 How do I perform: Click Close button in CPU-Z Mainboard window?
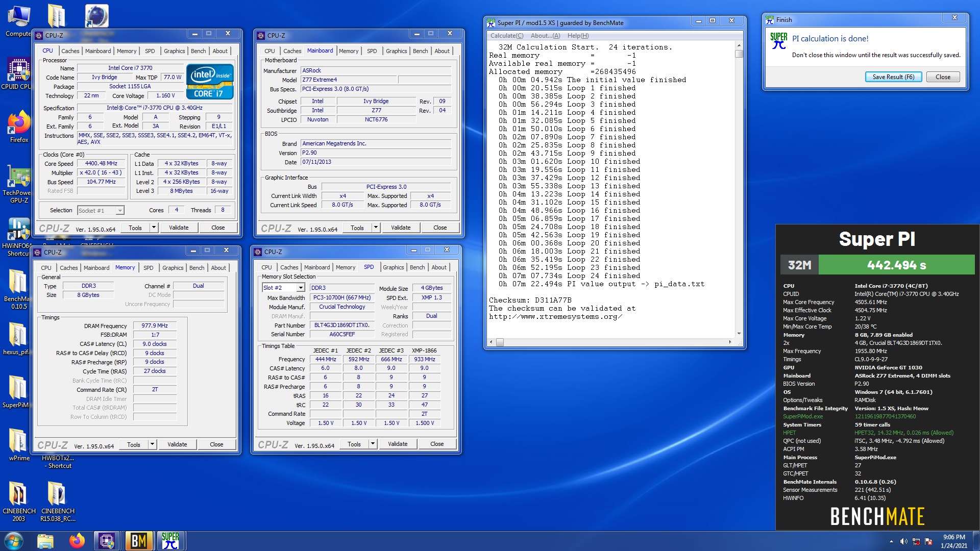click(440, 228)
